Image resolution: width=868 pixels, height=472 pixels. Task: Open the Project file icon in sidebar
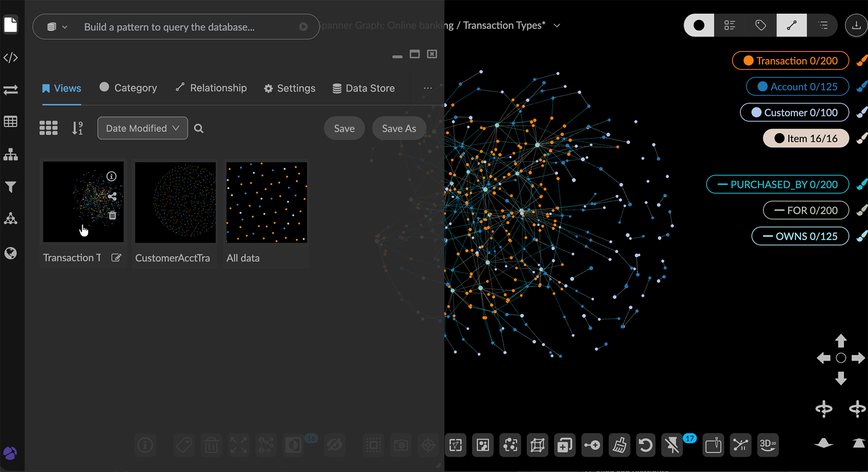click(x=10, y=24)
